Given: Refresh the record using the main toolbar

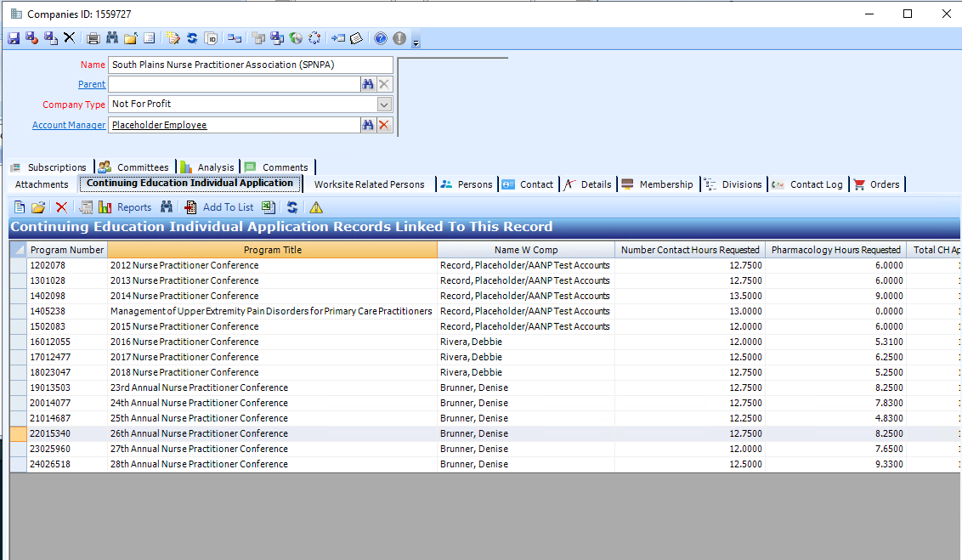Looking at the screenshot, I should (x=194, y=38).
